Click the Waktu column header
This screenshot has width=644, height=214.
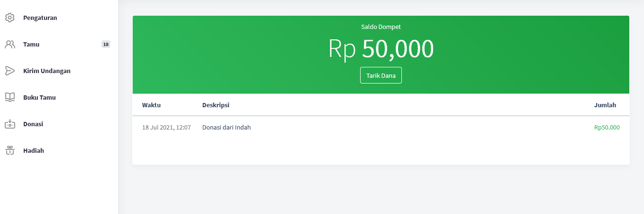pos(151,105)
